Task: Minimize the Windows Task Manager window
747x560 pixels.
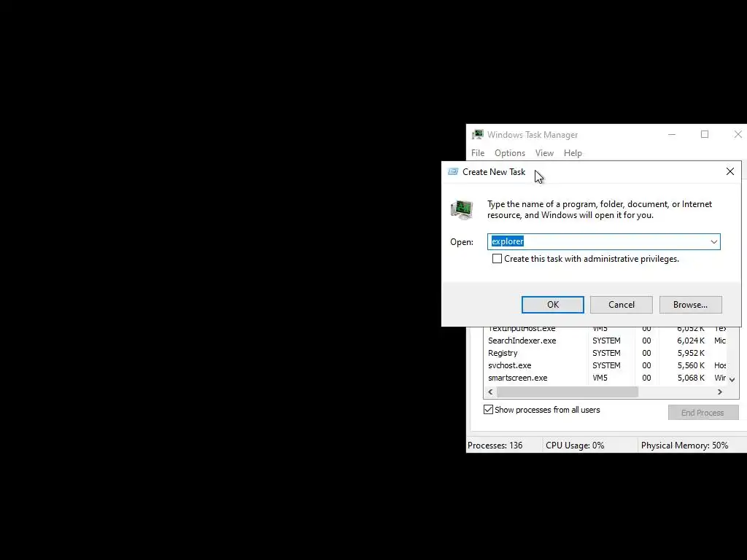Action: point(672,135)
